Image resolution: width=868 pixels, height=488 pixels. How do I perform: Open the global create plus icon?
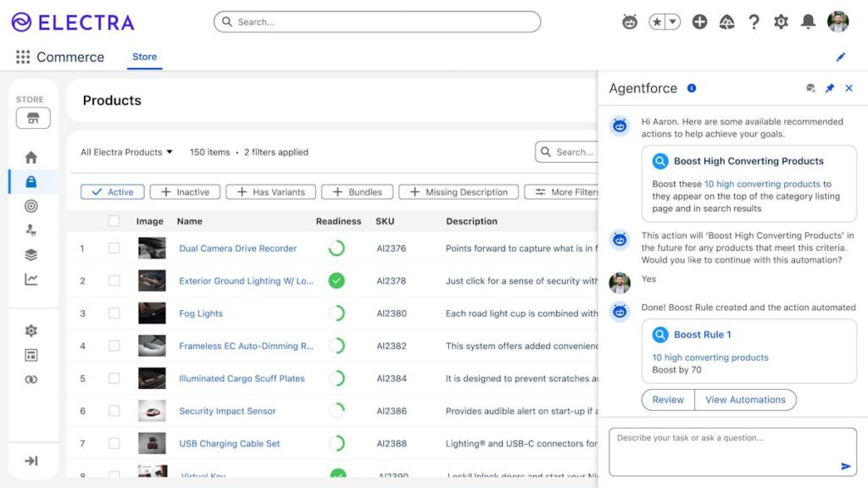(699, 22)
